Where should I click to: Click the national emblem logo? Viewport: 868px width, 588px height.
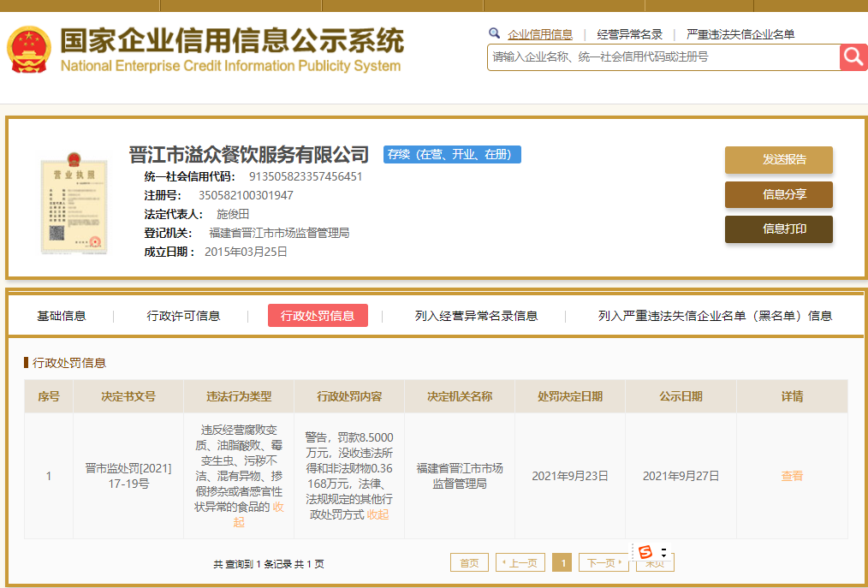pos(29,49)
